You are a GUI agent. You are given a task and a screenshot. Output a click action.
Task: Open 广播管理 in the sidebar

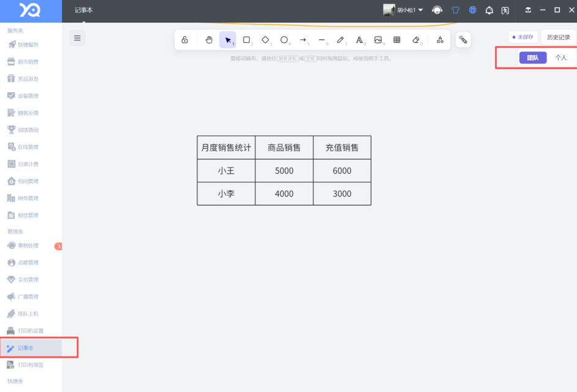point(31,297)
